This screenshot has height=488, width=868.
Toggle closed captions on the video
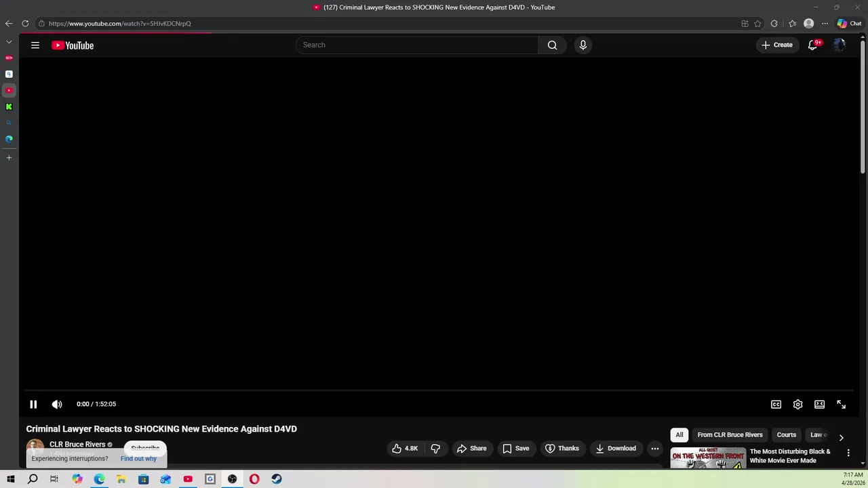776,404
